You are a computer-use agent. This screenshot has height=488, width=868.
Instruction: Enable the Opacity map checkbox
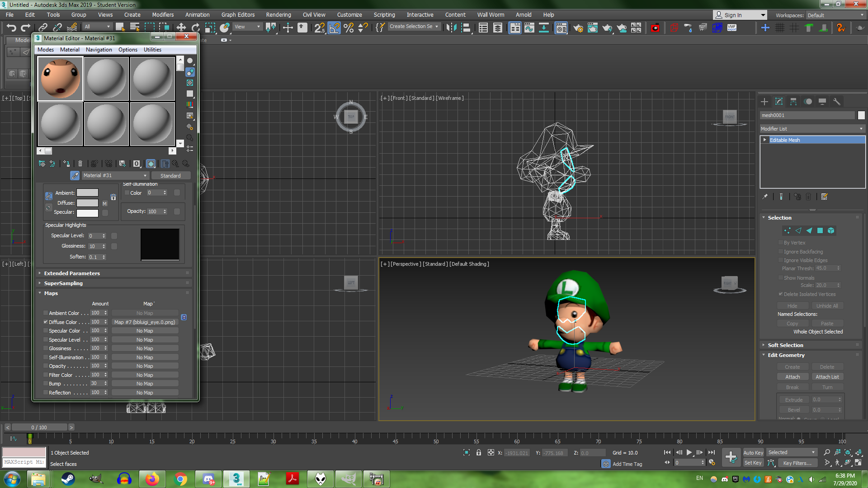(46, 366)
